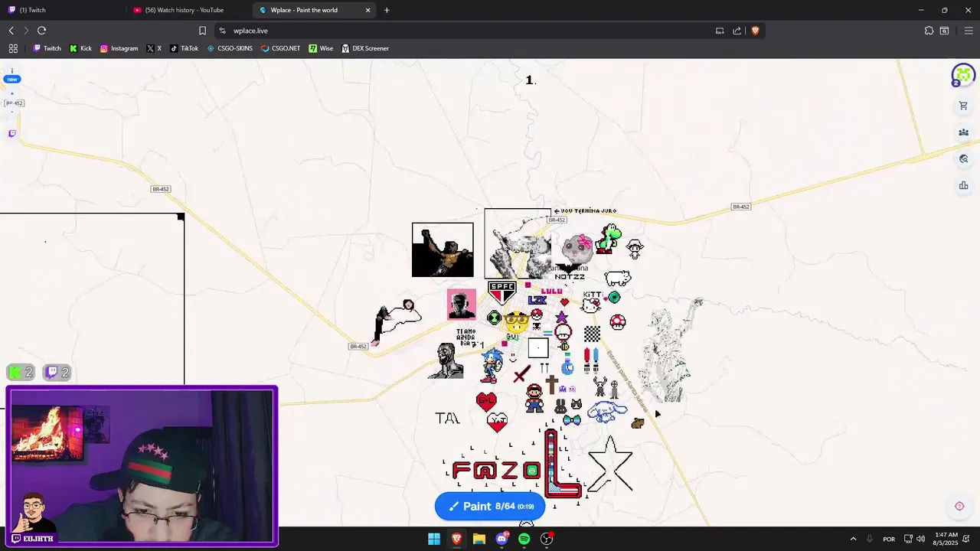Click the share page icon

(x=737, y=31)
